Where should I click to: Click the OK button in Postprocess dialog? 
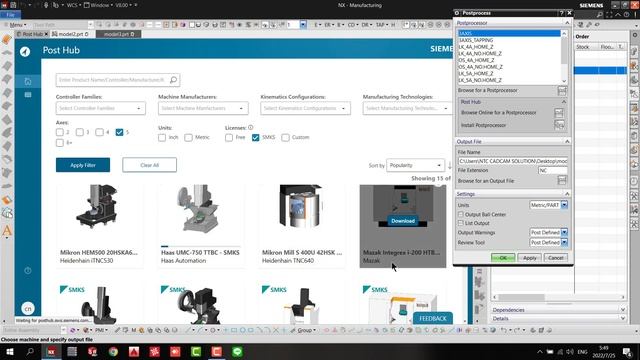point(503,258)
